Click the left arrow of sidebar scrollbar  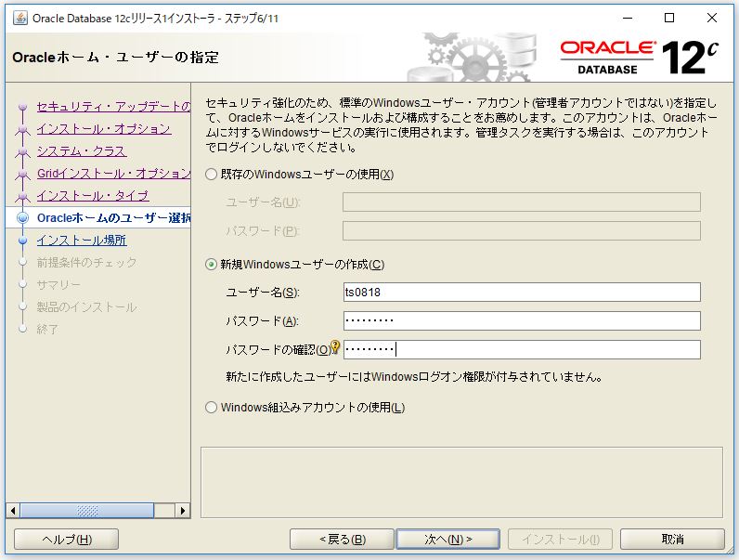13,511
